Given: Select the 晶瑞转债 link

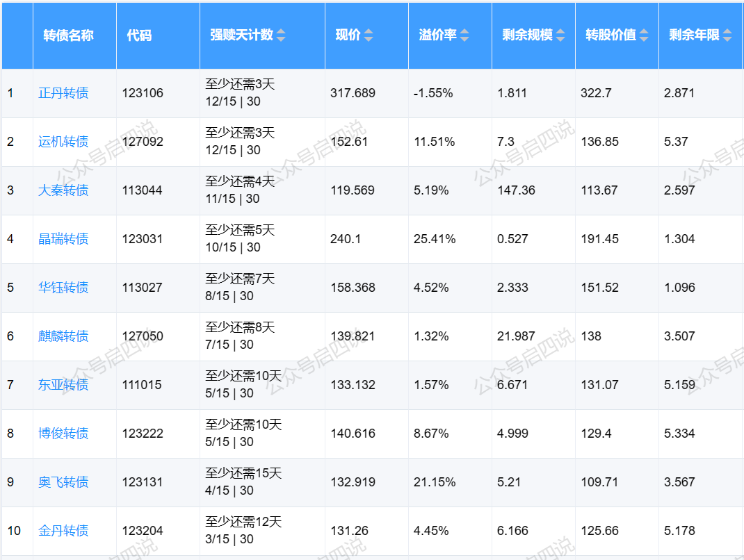Looking at the screenshot, I should (63, 239).
